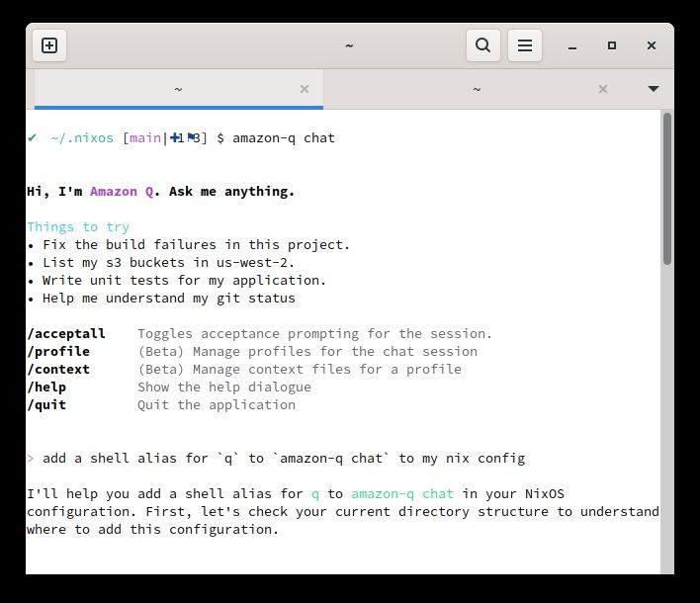
Task: Close the first active tab
Action: point(305,89)
